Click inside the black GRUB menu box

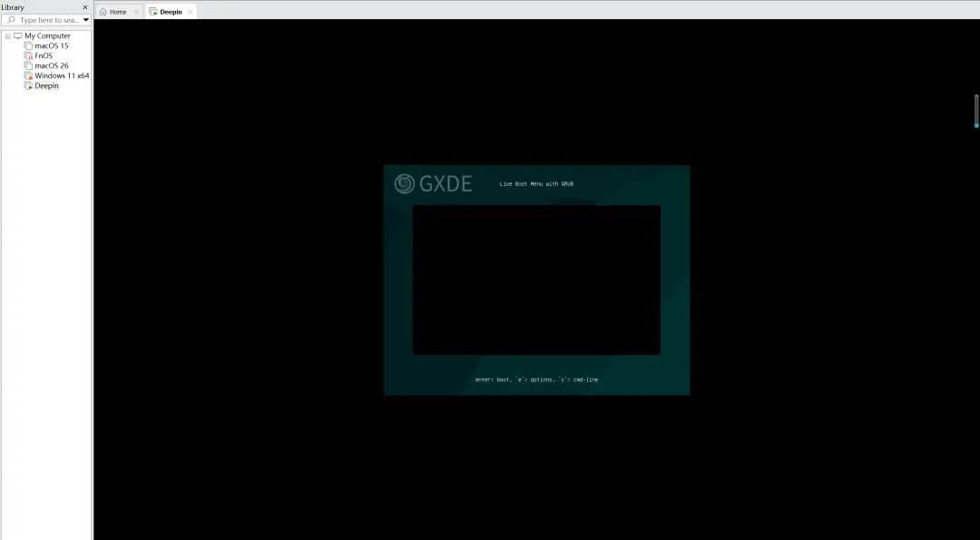[536, 280]
